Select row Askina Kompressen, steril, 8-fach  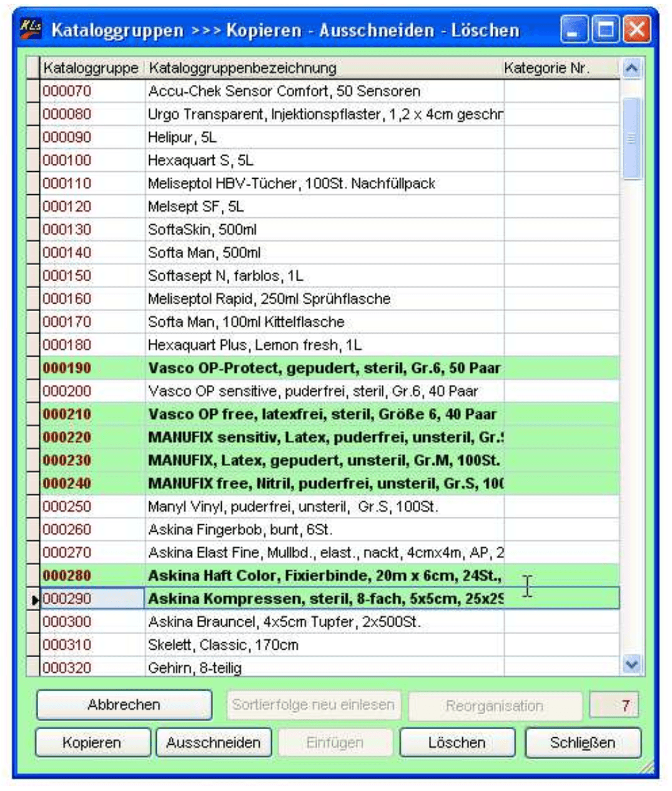point(324,599)
